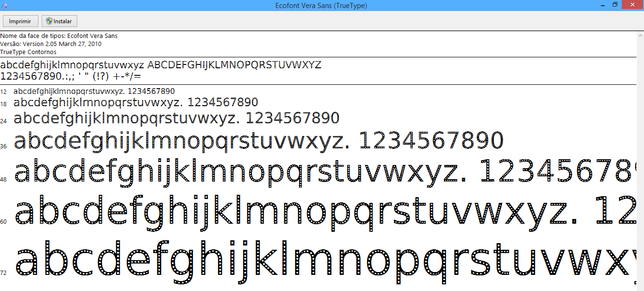Viewport: 644px width, 291px height.
Task: Click the 'TrueType Contornos' text
Action: click(x=28, y=52)
